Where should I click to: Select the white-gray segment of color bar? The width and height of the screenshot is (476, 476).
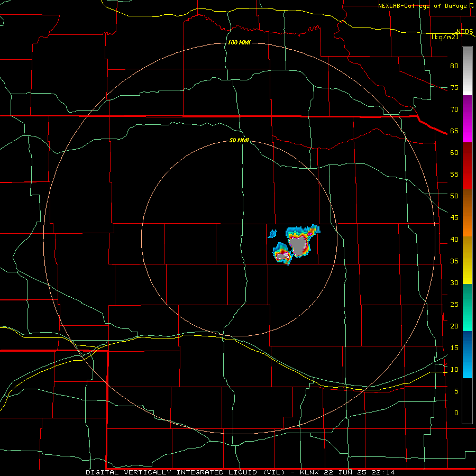(467, 71)
